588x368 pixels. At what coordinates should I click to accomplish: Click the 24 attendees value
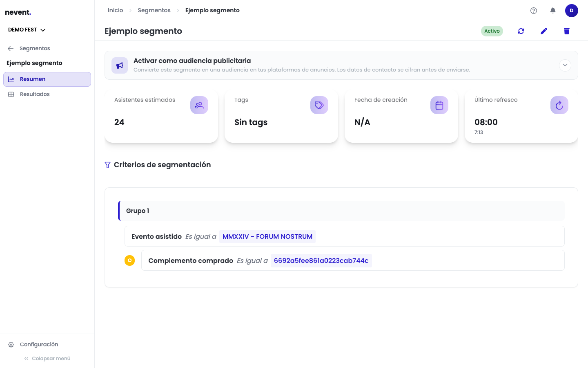click(x=119, y=122)
